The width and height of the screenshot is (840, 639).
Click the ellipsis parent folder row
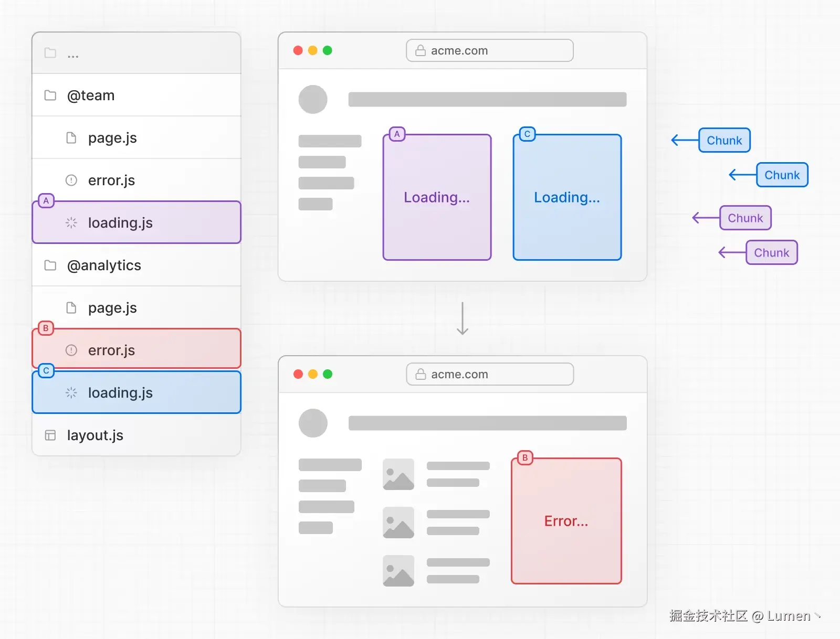tap(136, 53)
